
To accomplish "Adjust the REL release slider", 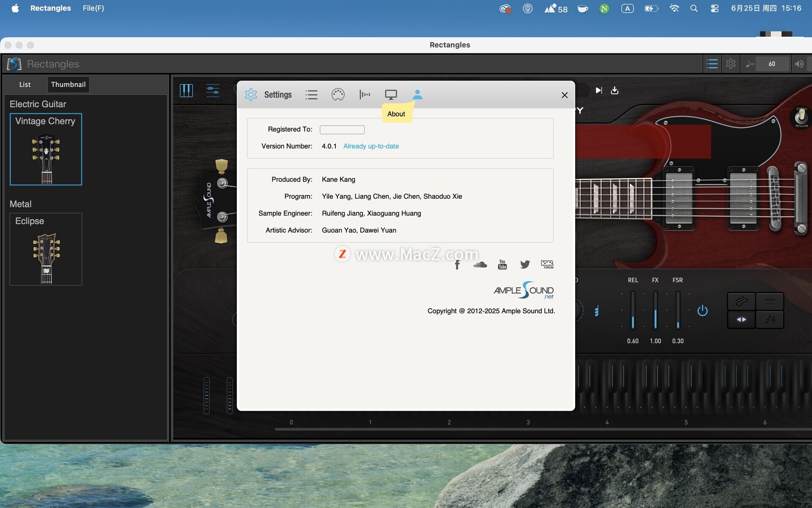I will [633, 310].
